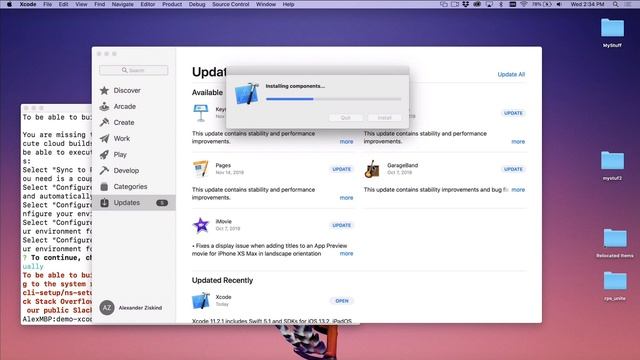Viewport: 640px width, 360px height.
Task: Click the GarageBand guitar icon
Action: tap(372, 169)
